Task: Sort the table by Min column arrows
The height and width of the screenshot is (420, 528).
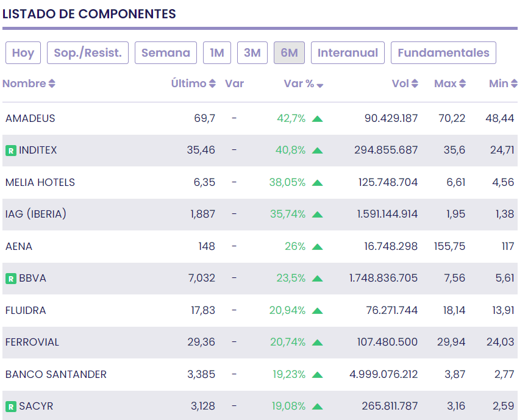Action: (514, 84)
